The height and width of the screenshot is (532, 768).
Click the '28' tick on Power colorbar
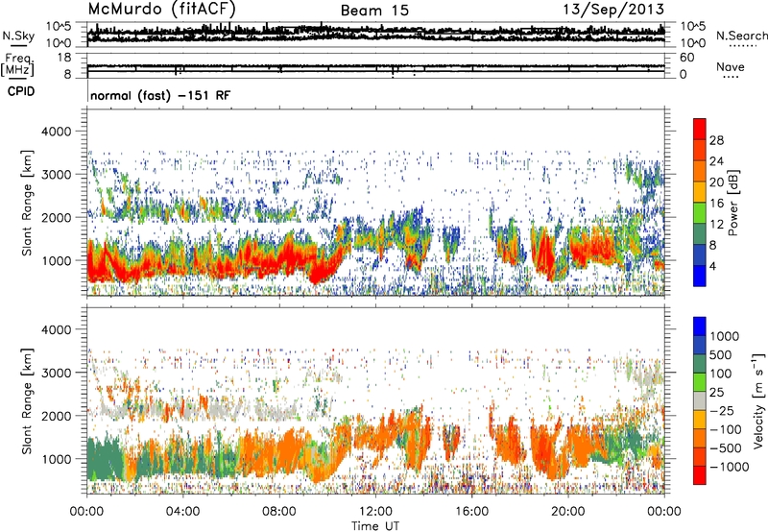pyautogui.click(x=716, y=140)
